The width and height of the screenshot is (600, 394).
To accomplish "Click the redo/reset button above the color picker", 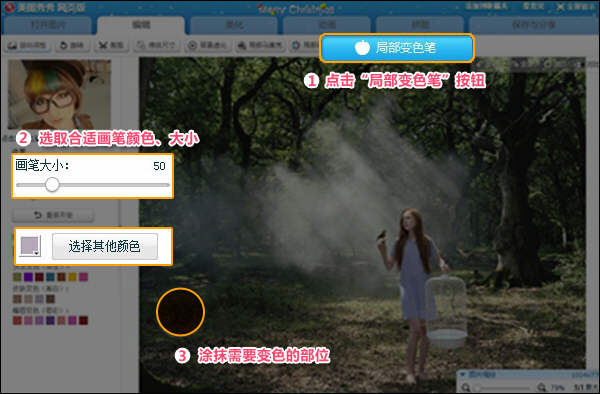I will (x=53, y=215).
